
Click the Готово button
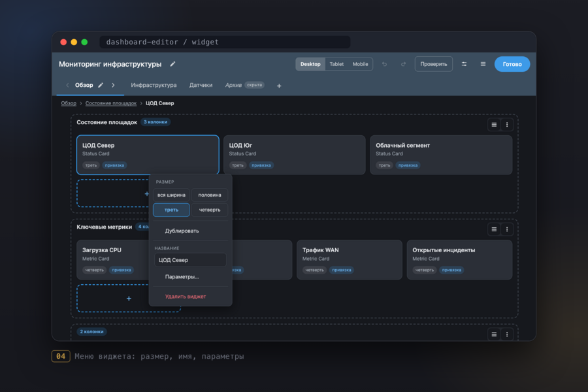[x=512, y=64]
